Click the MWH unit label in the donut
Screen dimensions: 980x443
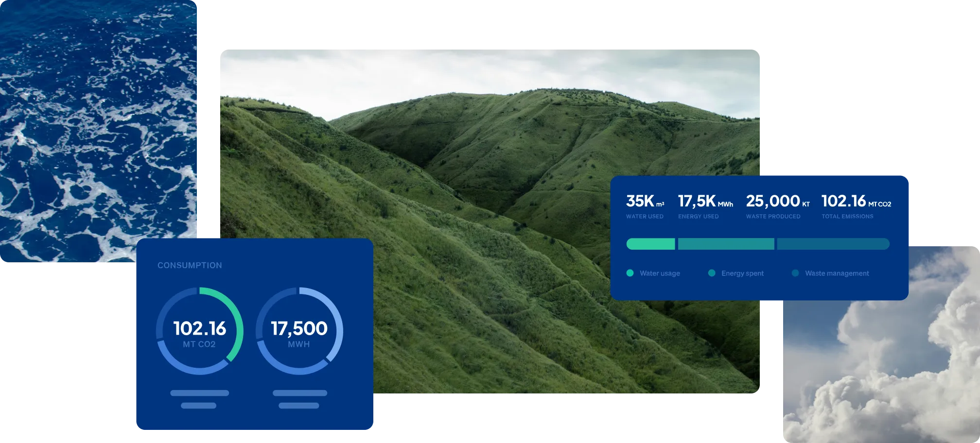click(299, 344)
